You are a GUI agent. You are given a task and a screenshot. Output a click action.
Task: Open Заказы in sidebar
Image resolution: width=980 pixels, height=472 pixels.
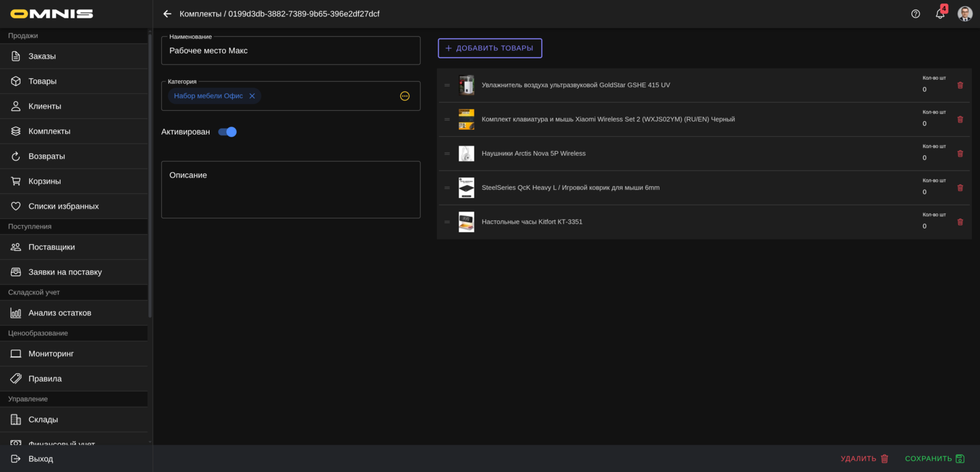[x=42, y=56]
